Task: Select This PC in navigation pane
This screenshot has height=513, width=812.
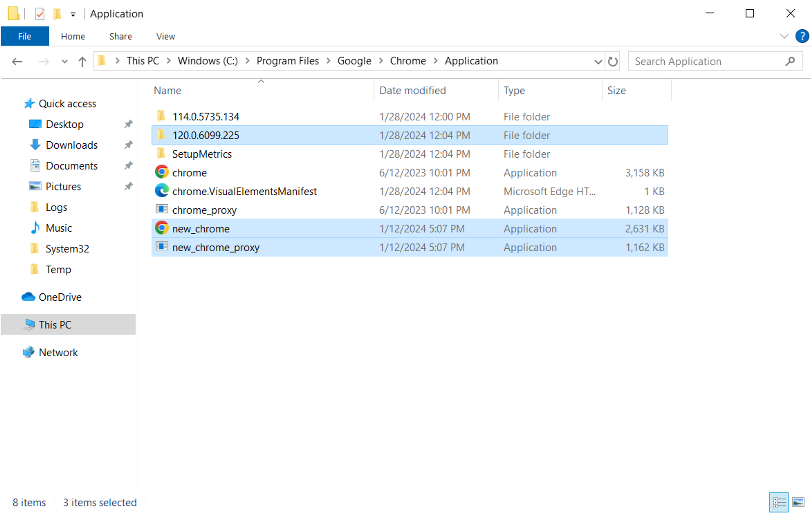Action: click(68, 325)
